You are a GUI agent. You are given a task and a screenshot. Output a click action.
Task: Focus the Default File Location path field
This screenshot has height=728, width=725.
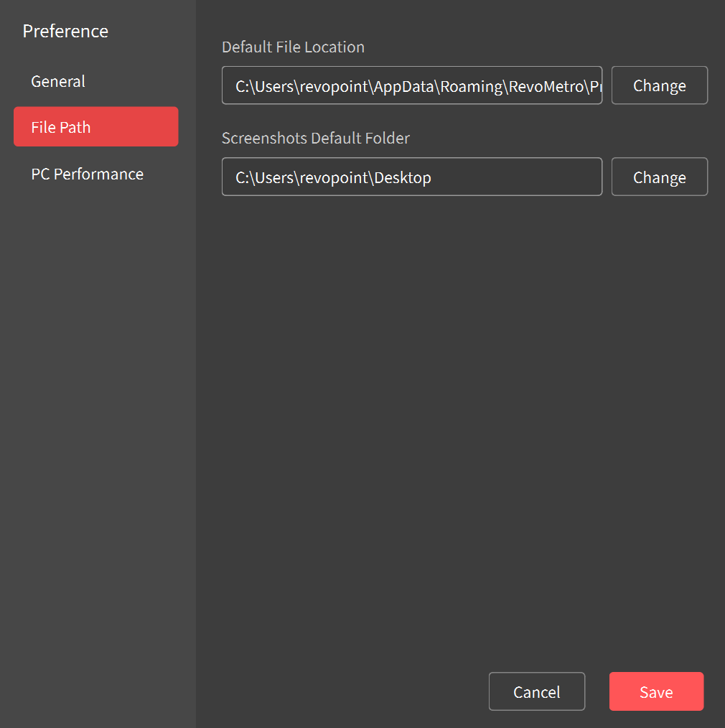point(411,85)
